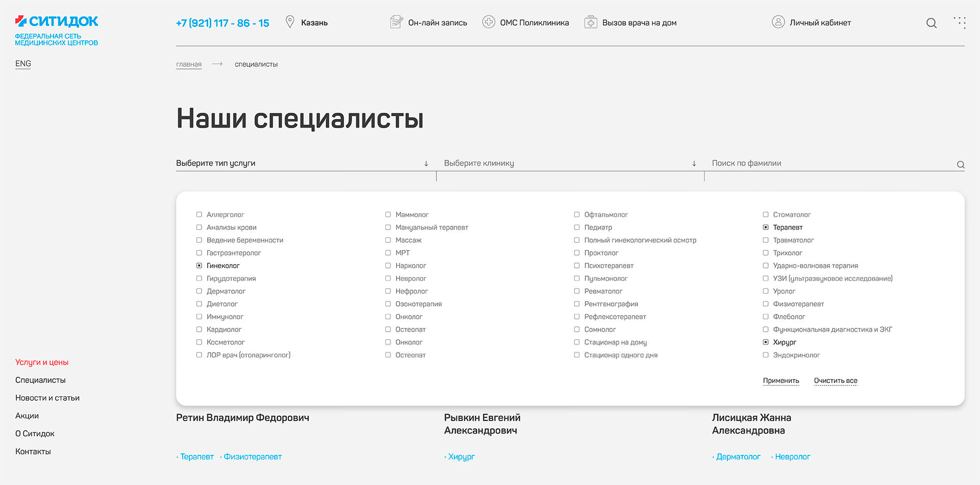Check the МРТ checkbox

tap(388, 253)
